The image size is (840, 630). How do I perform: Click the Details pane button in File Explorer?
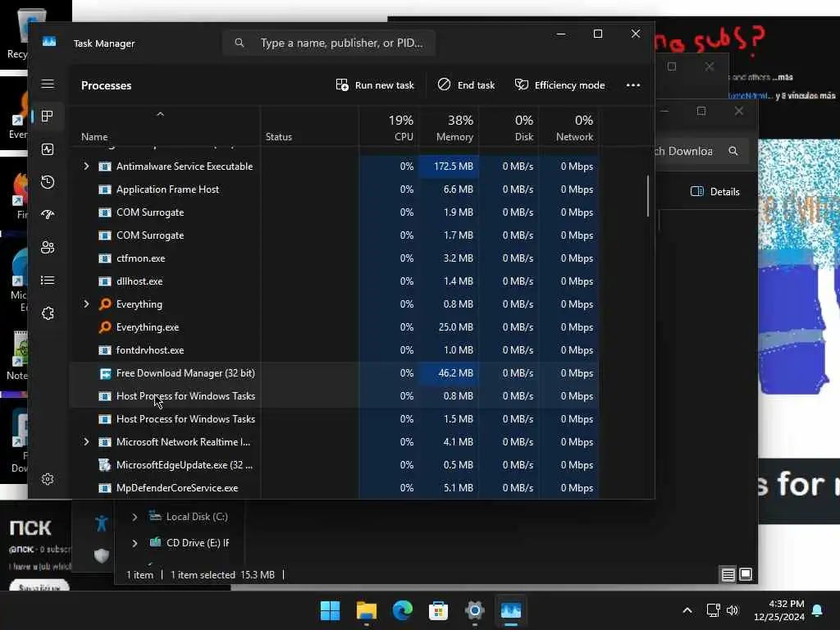(715, 192)
